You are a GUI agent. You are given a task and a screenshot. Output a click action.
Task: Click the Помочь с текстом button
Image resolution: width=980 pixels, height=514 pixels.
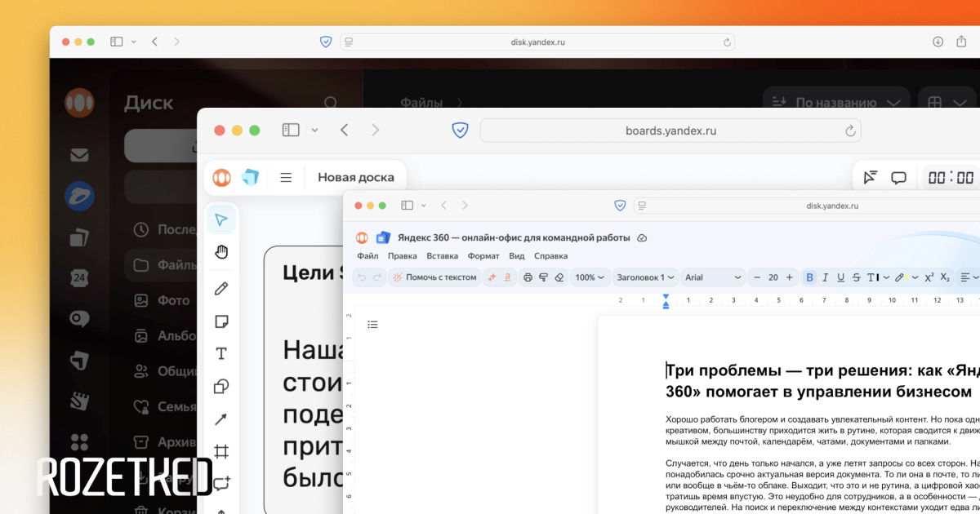(x=434, y=277)
